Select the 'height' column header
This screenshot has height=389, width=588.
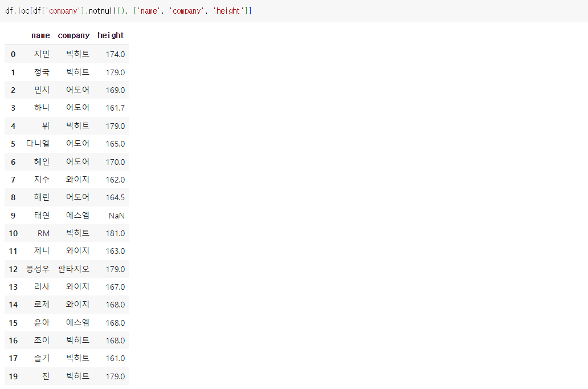coord(111,35)
